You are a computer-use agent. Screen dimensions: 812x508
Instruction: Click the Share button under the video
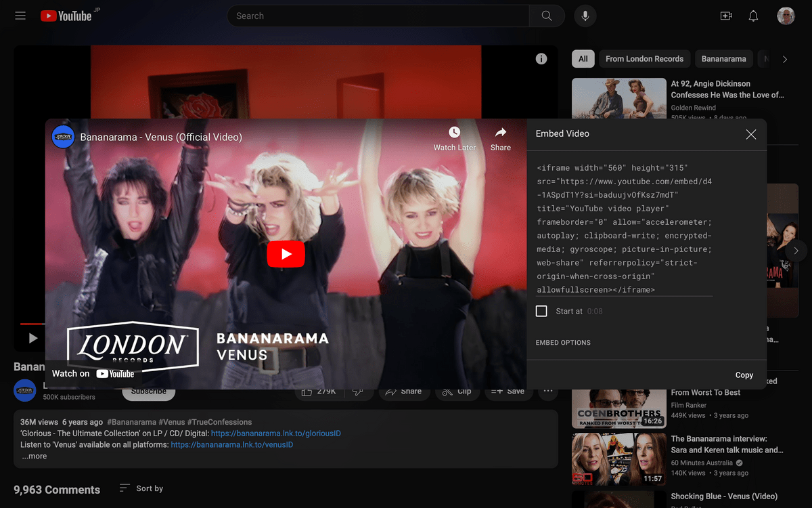pyautogui.click(x=404, y=391)
